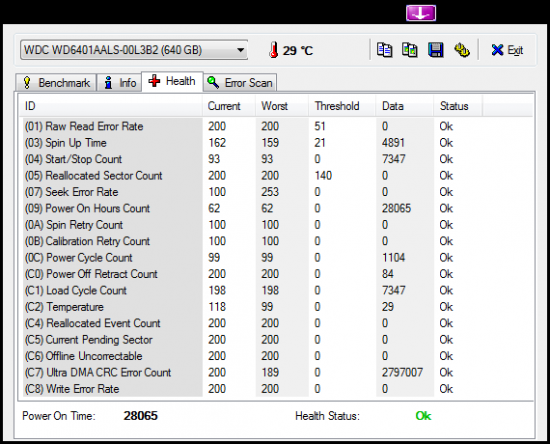Click the purple download arrow icon

point(421,13)
